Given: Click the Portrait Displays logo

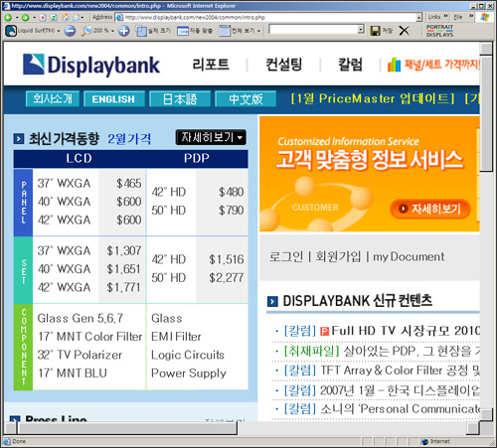Looking at the screenshot, I should tap(439, 31).
